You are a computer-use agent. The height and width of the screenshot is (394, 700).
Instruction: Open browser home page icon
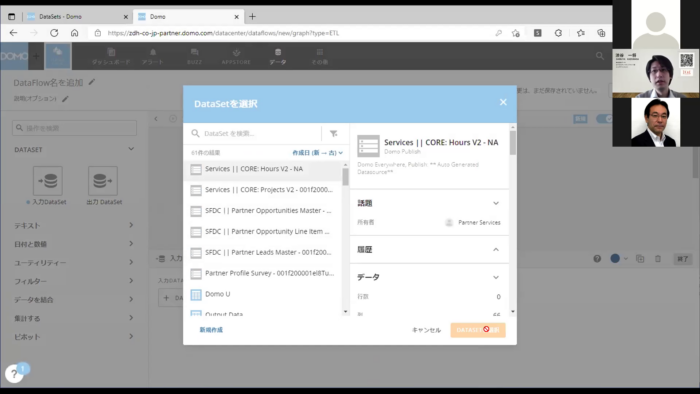(75, 33)
